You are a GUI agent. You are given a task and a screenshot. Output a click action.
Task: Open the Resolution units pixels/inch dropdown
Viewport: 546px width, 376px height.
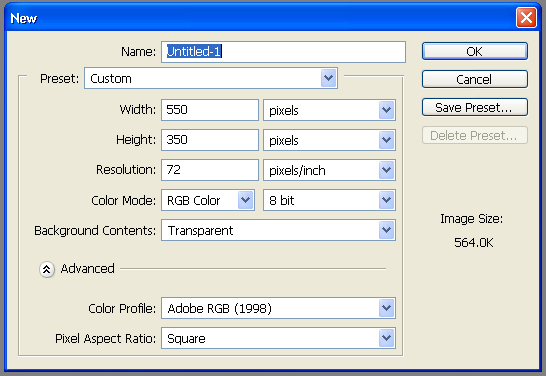point(329,170)
